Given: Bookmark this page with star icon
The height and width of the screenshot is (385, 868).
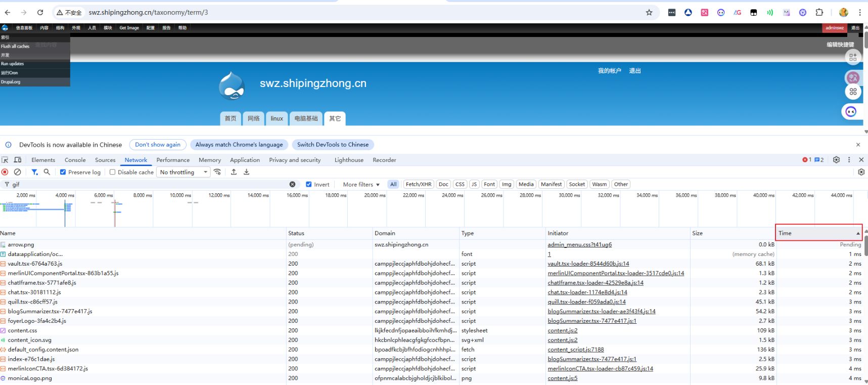Looking at the screenshot, I should (x=649, y=13).
